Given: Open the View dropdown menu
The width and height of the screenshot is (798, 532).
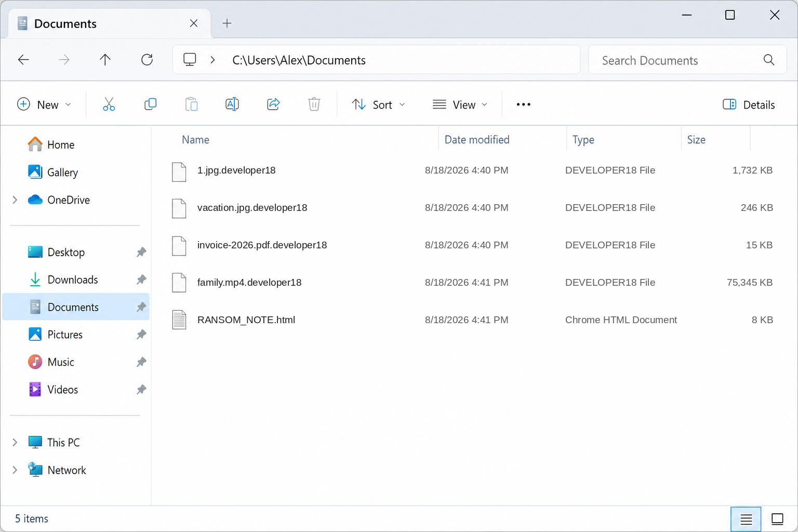Looking at the screenshot, I should 460,104.
